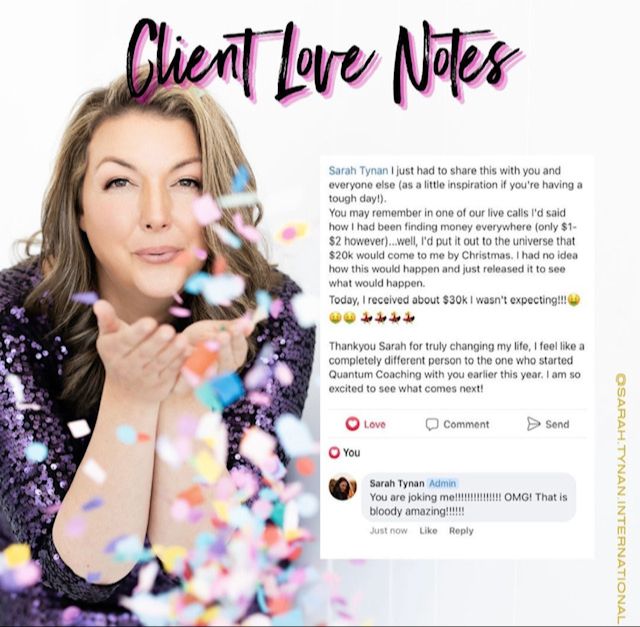Select the Send text label
Image resolution: width=640 pixels, height=627 pixels.
tap(557, 425)
